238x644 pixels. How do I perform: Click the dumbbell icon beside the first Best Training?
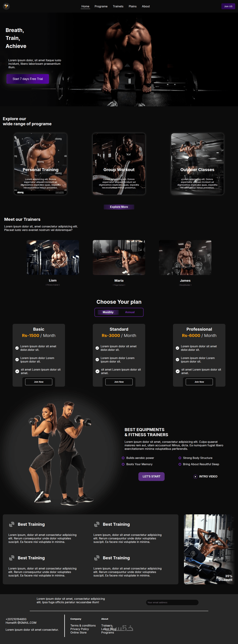pos(12,524)
